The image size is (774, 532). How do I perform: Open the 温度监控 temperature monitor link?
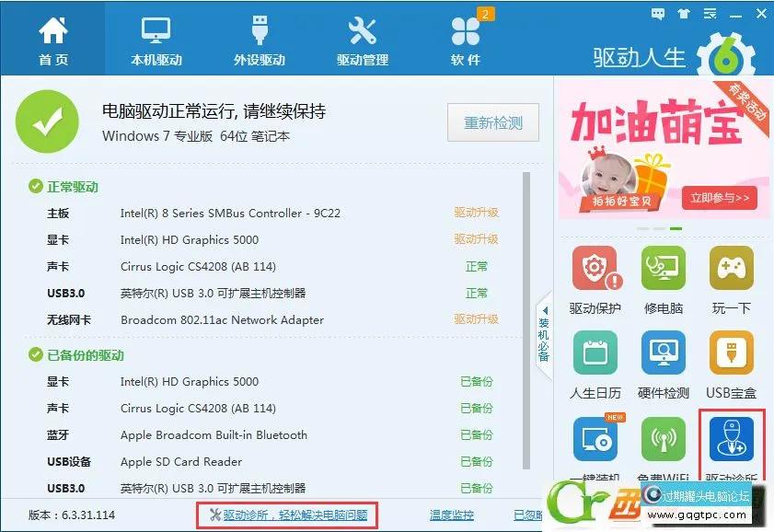pyautogui.click(x=453, y=515)
